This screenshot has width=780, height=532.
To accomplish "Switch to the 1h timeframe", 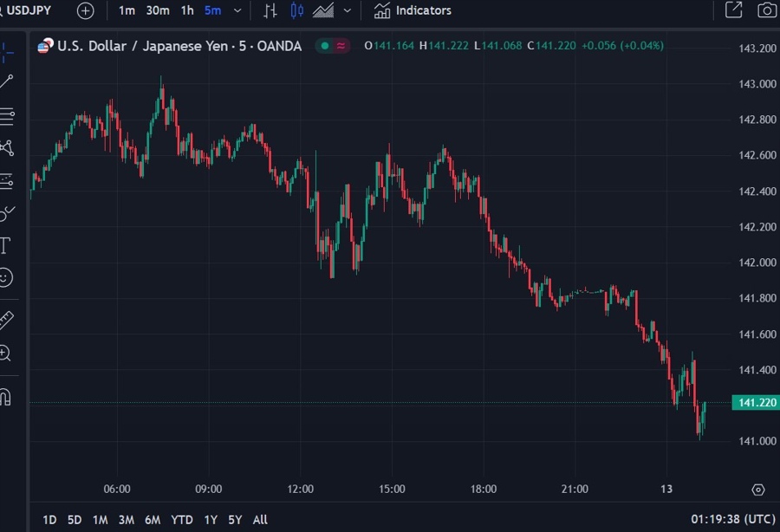I will 187,10.
